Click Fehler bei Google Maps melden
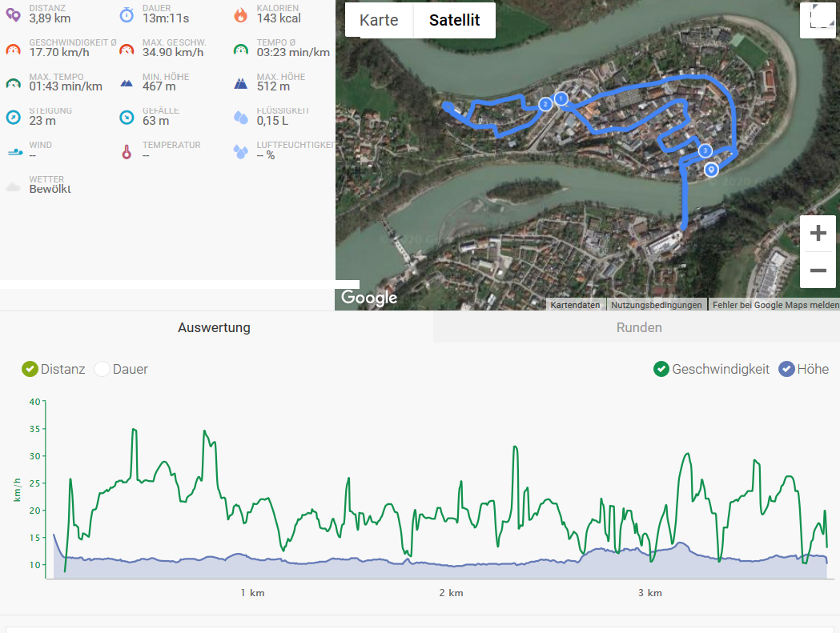 pyautogui.click(x=775, y=305)
